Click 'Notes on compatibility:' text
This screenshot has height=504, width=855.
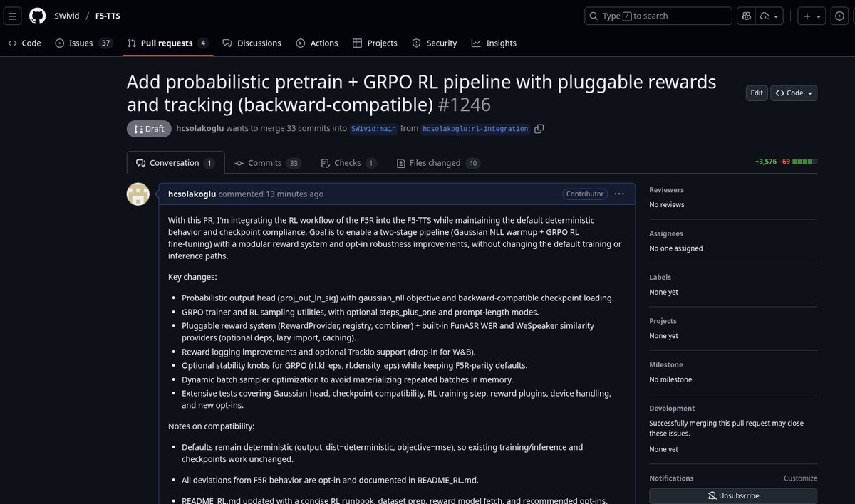(x=211, y=426)
